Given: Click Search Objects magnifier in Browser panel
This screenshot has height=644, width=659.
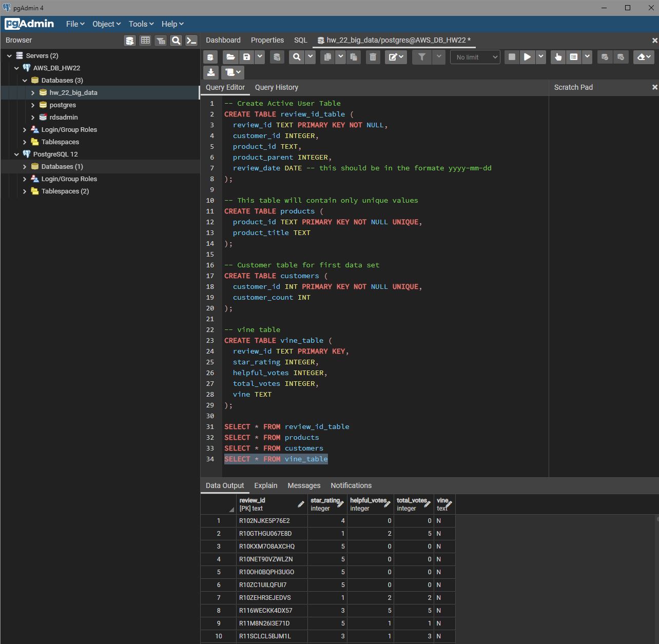Looking at the screenshot, I should (176, 41).
